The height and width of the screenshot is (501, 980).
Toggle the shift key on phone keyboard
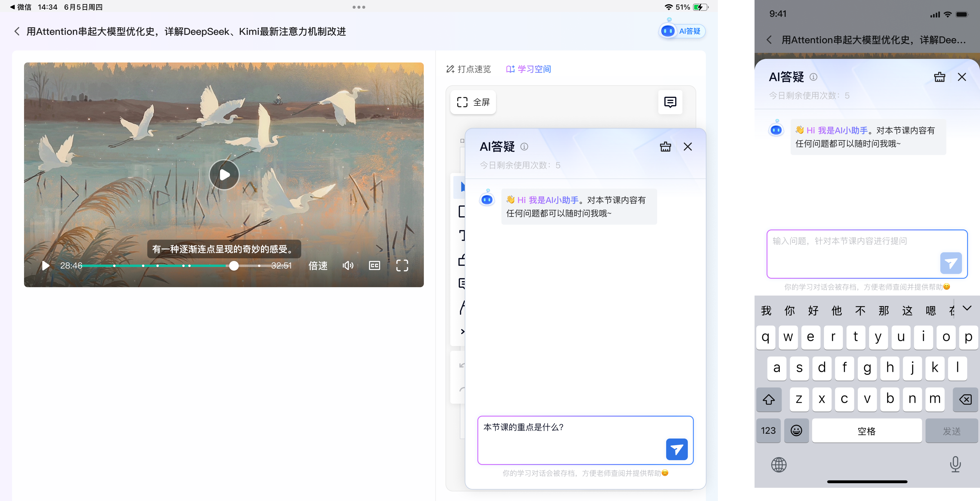[768, 399]
